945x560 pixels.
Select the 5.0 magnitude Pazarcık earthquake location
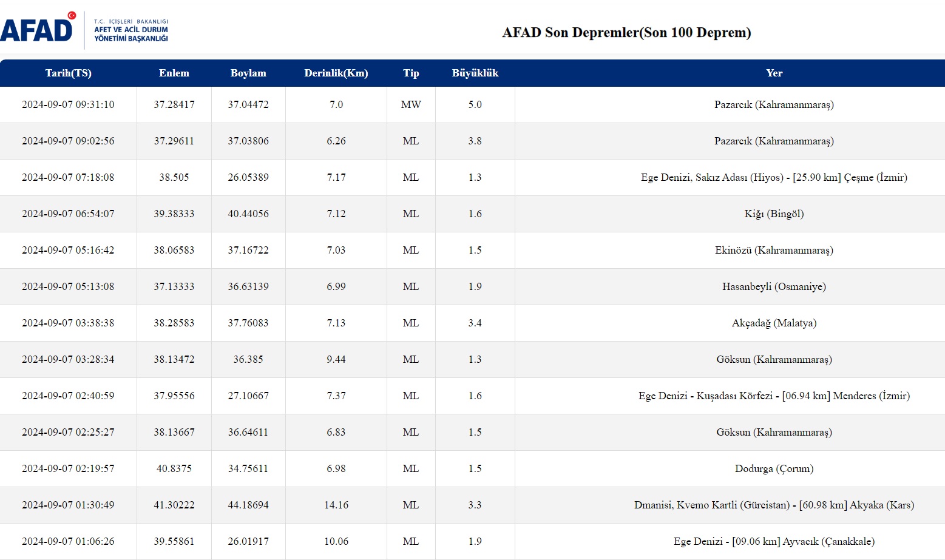[774, 105]
